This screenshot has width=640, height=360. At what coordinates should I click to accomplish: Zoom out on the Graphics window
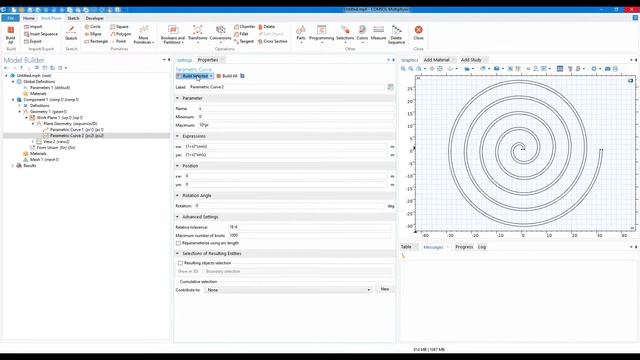tap(411, 69)
